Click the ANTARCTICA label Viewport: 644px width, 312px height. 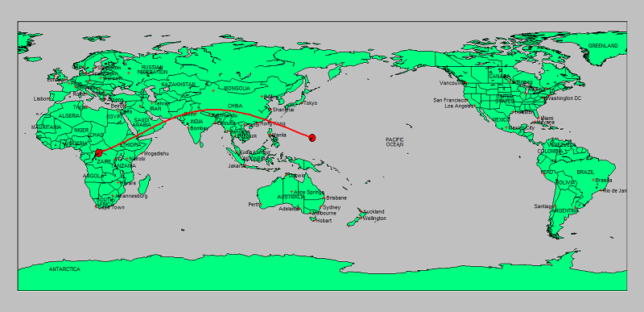pyautogui.click(x=64, y=269)
